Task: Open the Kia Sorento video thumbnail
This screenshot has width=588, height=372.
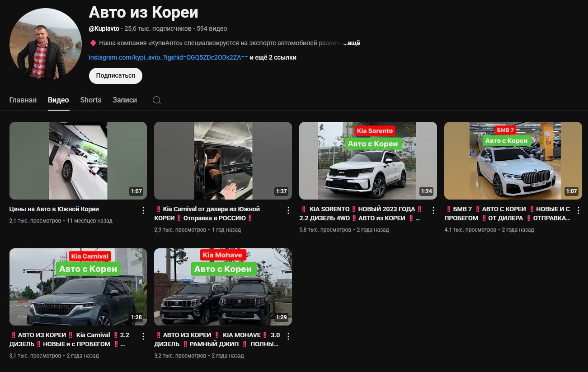Action: pos(368,161)
